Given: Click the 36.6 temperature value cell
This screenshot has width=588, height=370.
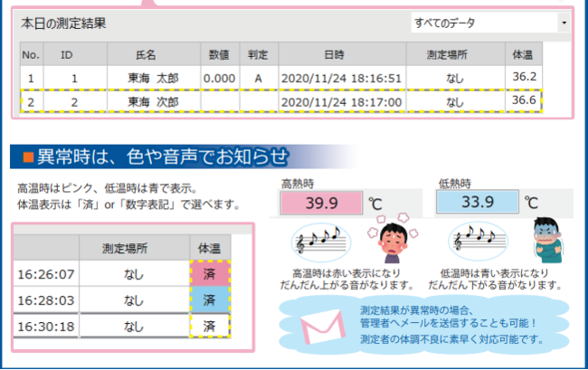Looking at the screenshot, I should tap(523, 100).
